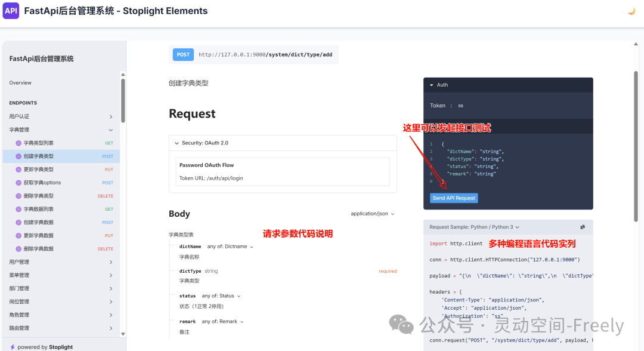
Task: Open the Request Sample language dropdown
Action: [x=473, y=227]
